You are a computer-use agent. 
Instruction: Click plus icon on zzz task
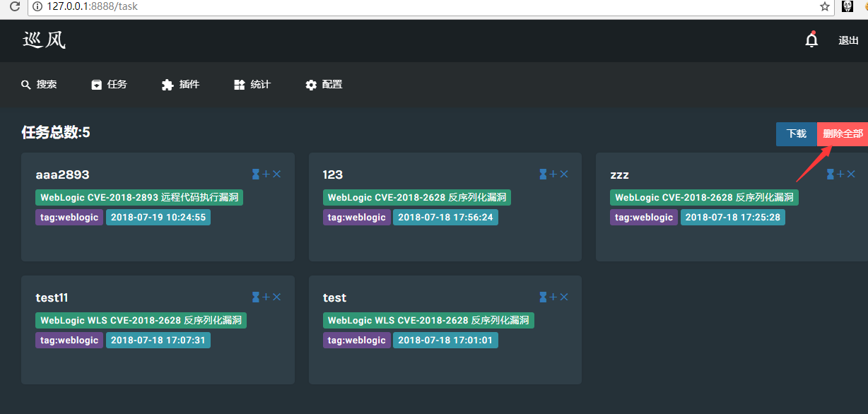pos(841,174)
